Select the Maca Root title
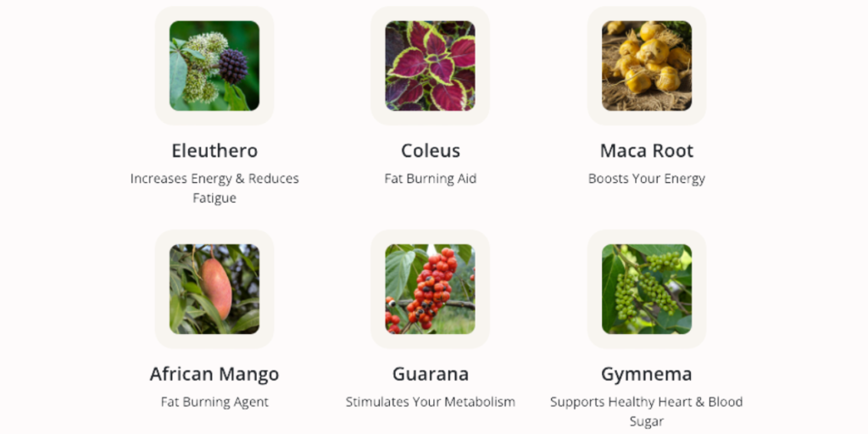Viewport: 868px width, 434px height. [x=647, y=151]
